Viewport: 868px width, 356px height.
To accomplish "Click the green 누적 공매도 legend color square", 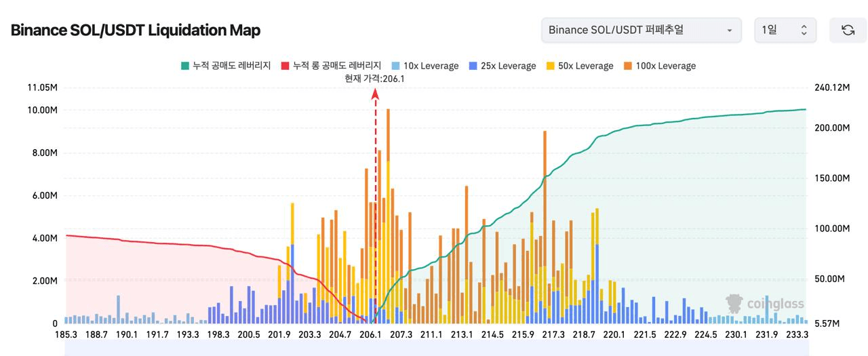I will pyautogui.click(x=185, y=66).
